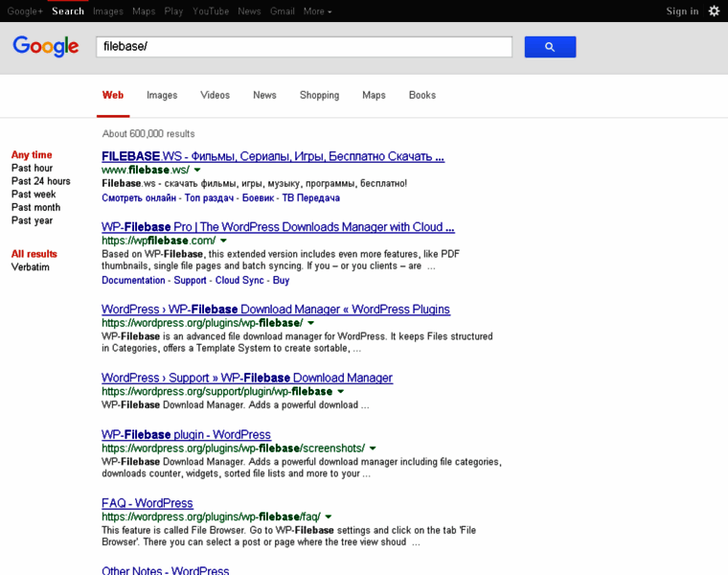Choose the Verbatim search option

point(31,267)
